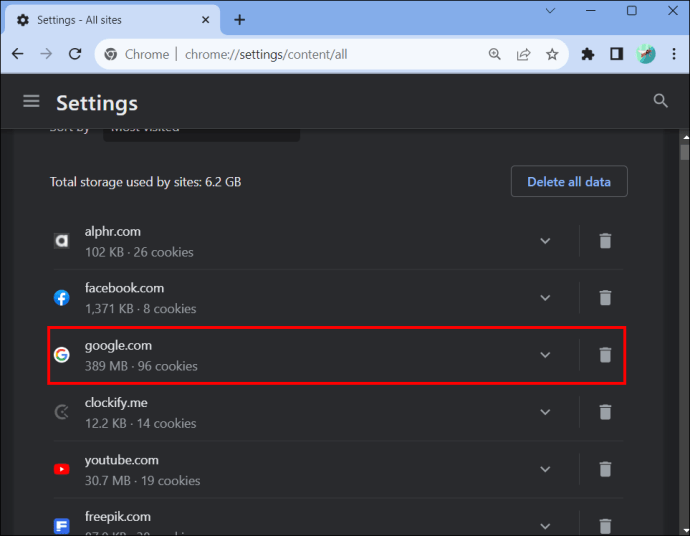Click '30.7 MB · 19 cookies' text
The image size is (690, 536).
pyautogui.click(x=142, y=481)
